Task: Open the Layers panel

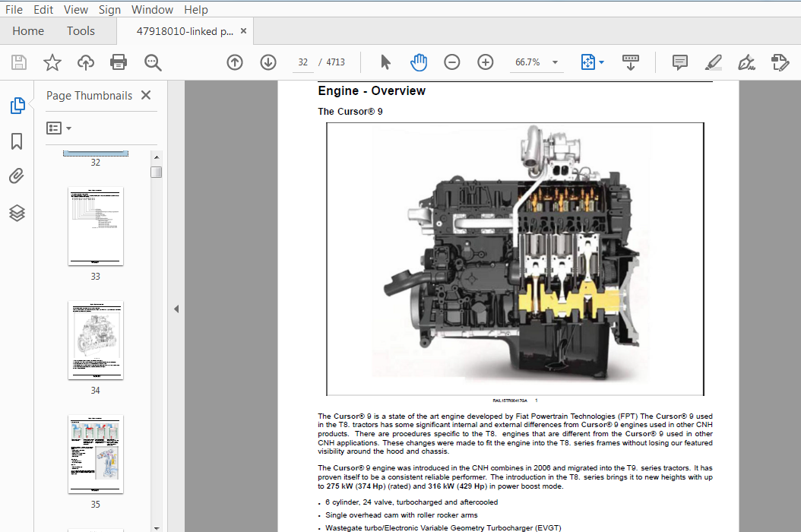Action: 17,213
